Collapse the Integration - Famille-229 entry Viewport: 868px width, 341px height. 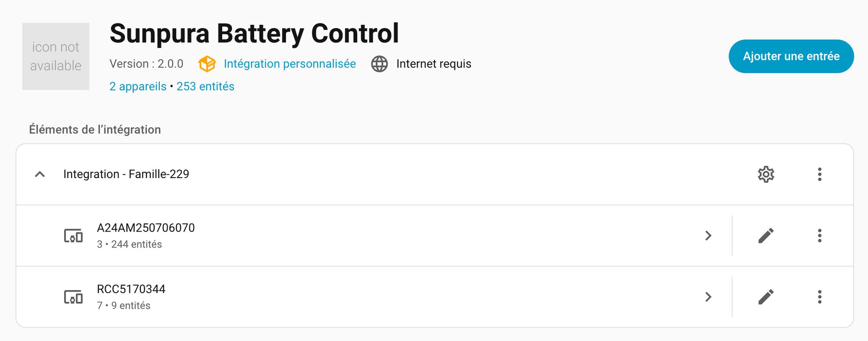click(x=40, y=174)
